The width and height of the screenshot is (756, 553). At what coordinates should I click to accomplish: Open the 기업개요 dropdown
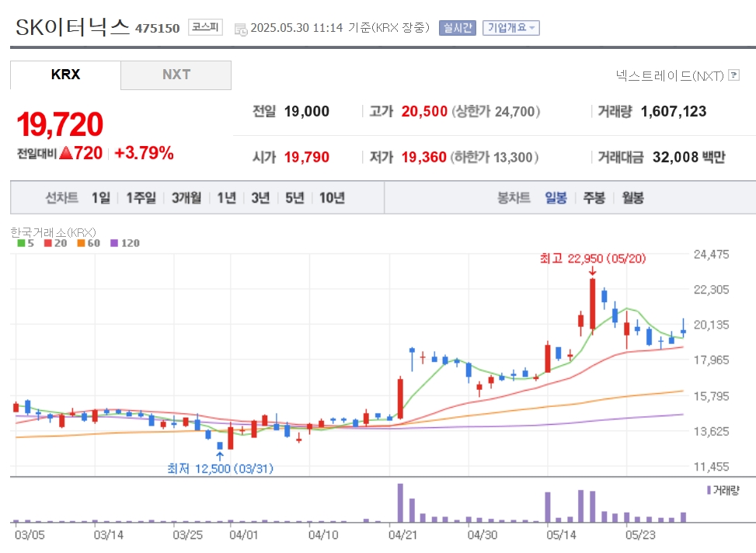(x=510, y=28)
